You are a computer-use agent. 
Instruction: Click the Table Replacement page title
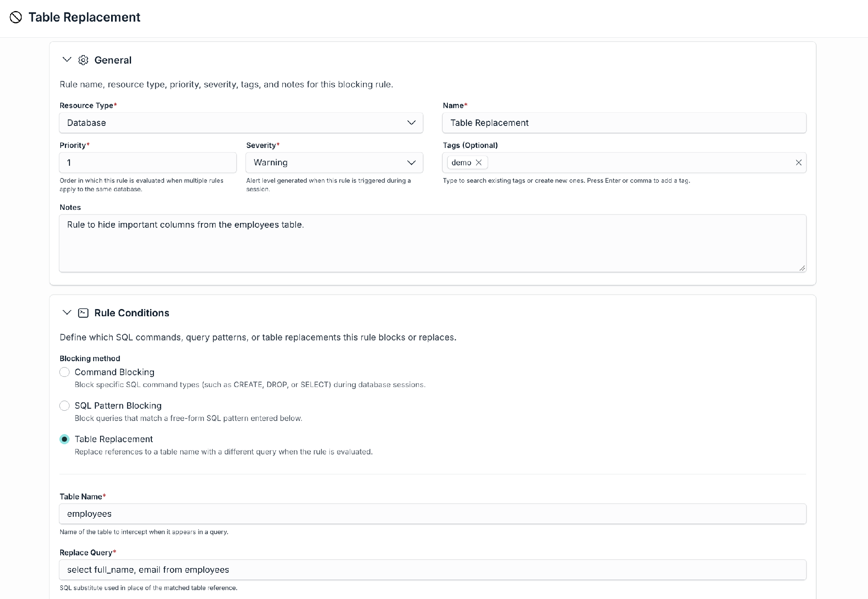pos(84,17)
